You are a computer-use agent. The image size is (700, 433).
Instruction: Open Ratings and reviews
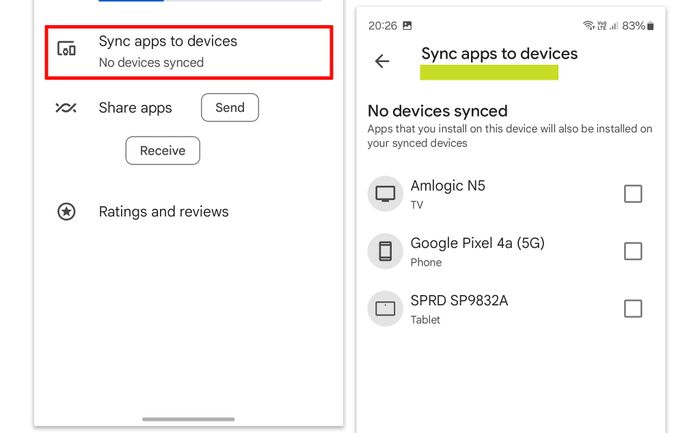coord(163,212)
